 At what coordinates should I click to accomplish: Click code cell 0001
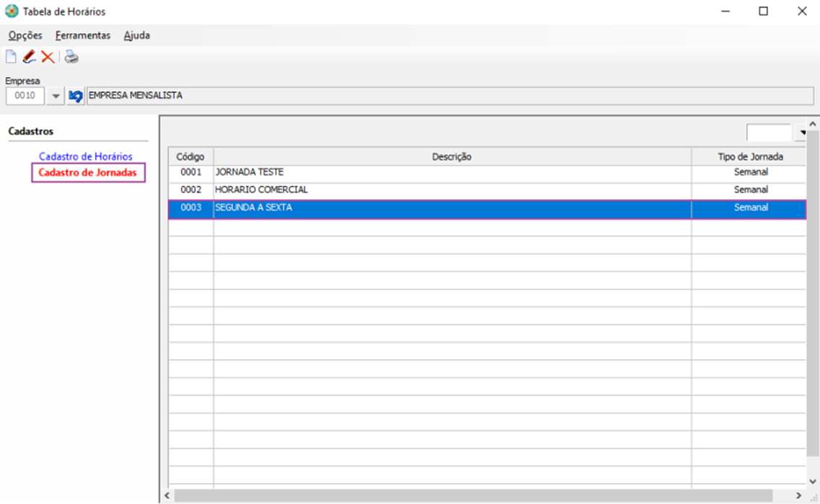[191, 172]
